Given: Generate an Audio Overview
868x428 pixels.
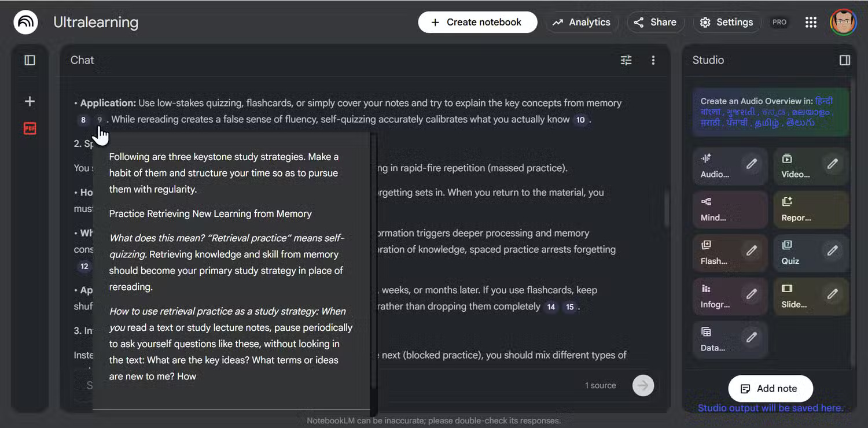Looking at the screenshot, I should point(716,166).
